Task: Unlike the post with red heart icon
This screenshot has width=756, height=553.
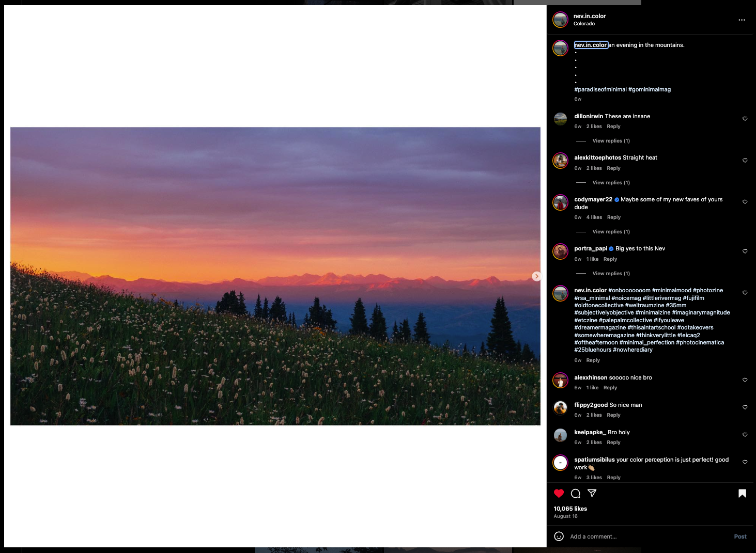Action: click(559, 494)
